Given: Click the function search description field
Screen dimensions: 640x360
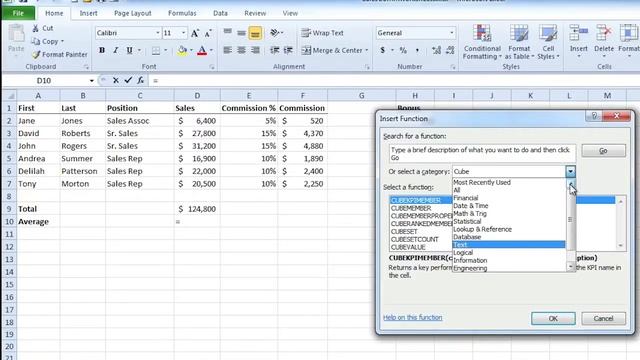Looking at the screenshot, I should 482,154.
